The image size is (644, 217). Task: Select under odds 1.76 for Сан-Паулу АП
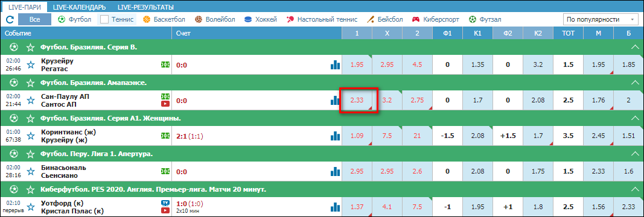point(598,101)
